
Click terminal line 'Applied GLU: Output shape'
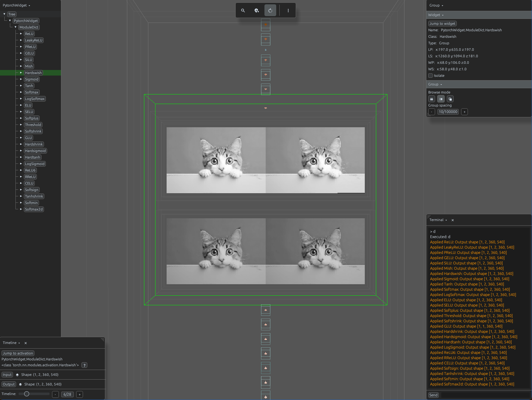(x=466, y=326)
